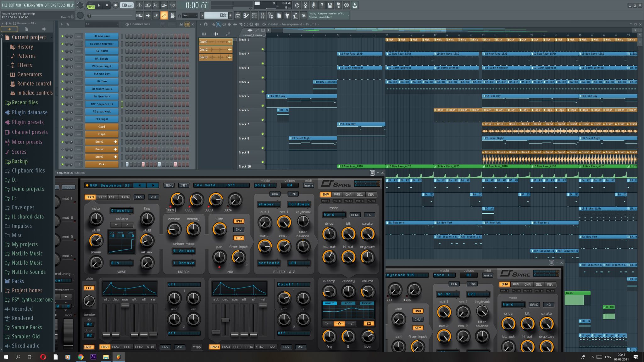This screenshot has height=362, width=644.
Task: Open the Foldback shaper mode dropdown
Action: [x=299, y=205]
